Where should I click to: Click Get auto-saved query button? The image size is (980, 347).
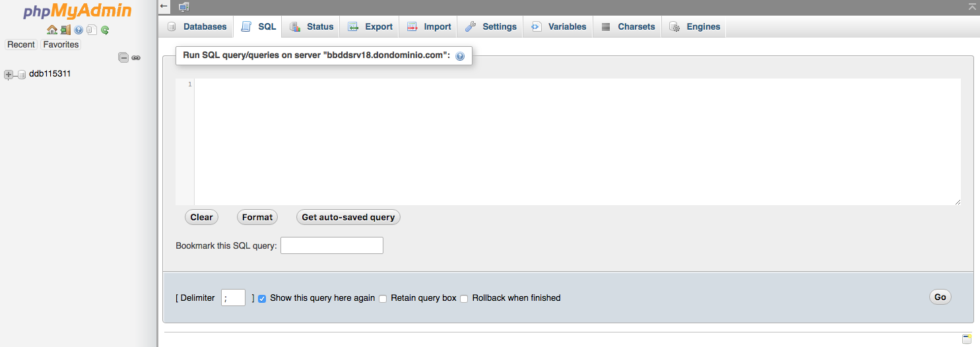pyautogui.click(x=348, y=217)
